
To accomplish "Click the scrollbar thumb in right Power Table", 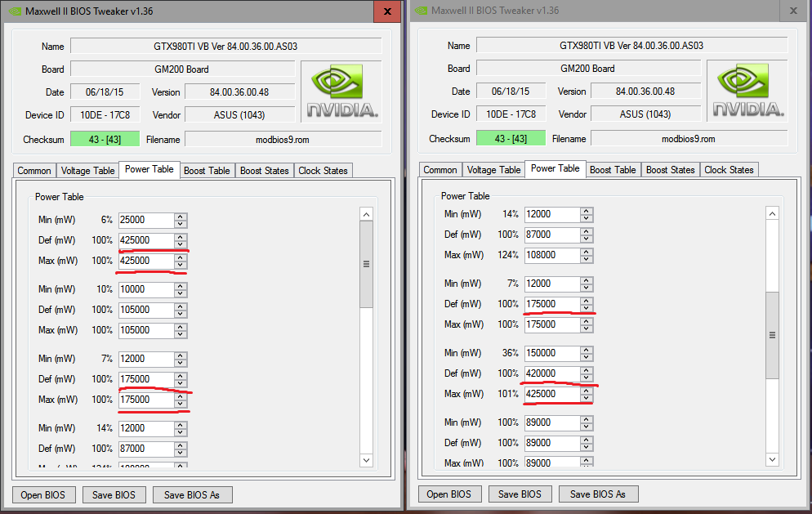I will pyautogui.click(x=772, y=335).
